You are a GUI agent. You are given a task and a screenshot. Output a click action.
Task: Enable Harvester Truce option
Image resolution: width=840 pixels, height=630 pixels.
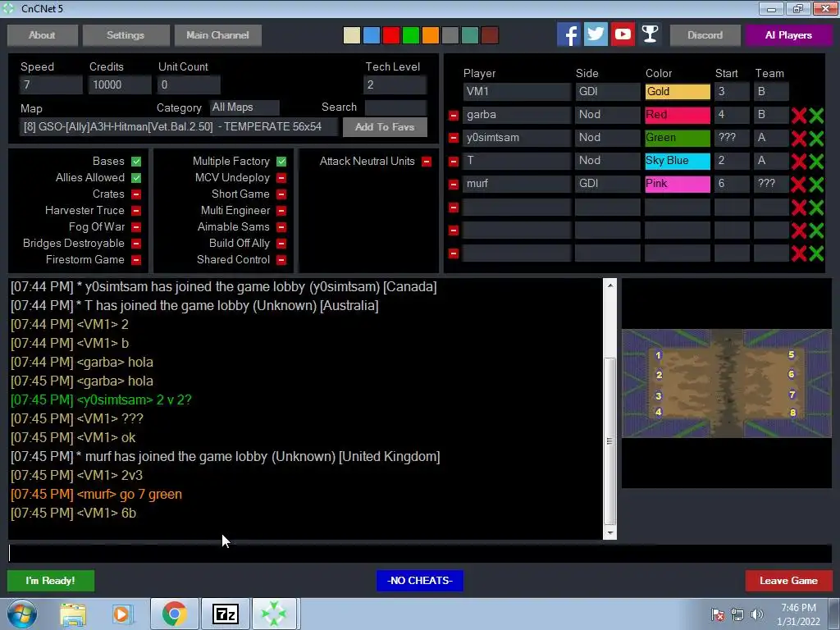coord(136,211)
